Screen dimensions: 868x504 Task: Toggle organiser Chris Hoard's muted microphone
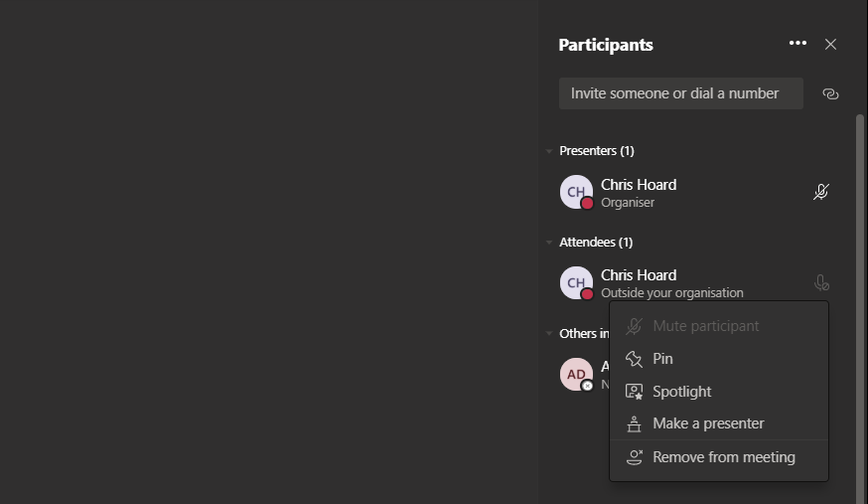821,192
